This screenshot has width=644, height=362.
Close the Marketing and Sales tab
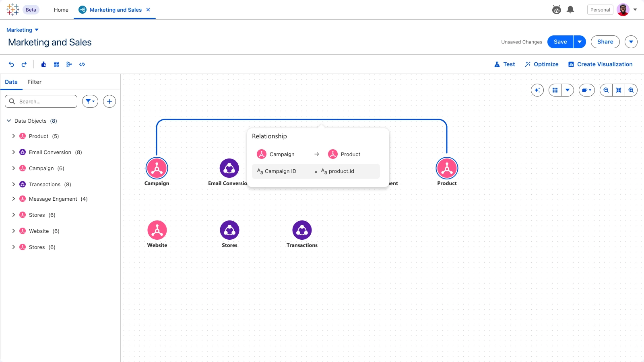pyautogui.click(x=148, y=10)
